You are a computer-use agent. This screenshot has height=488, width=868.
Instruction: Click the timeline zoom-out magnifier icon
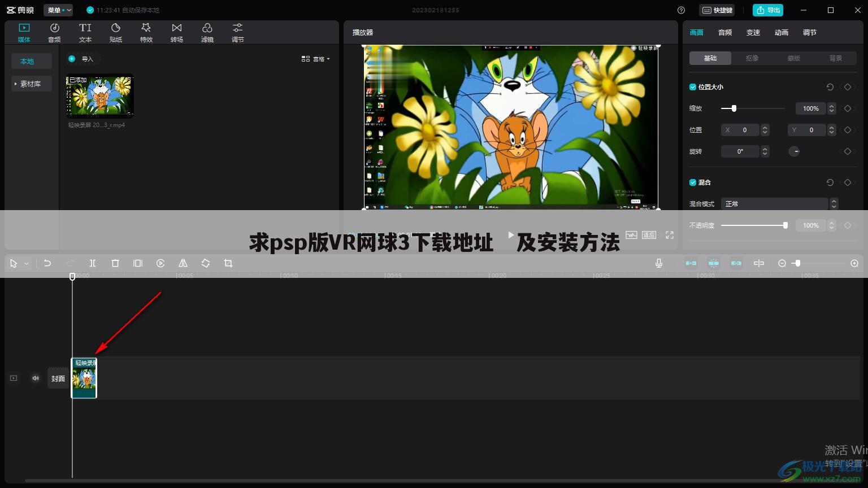(x=782, y=263)
